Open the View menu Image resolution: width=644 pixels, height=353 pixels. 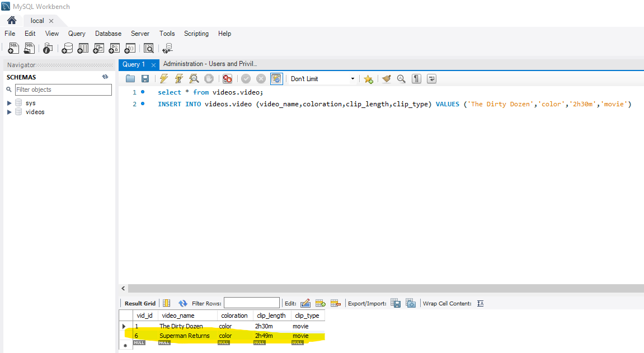(x=51, y=34)
